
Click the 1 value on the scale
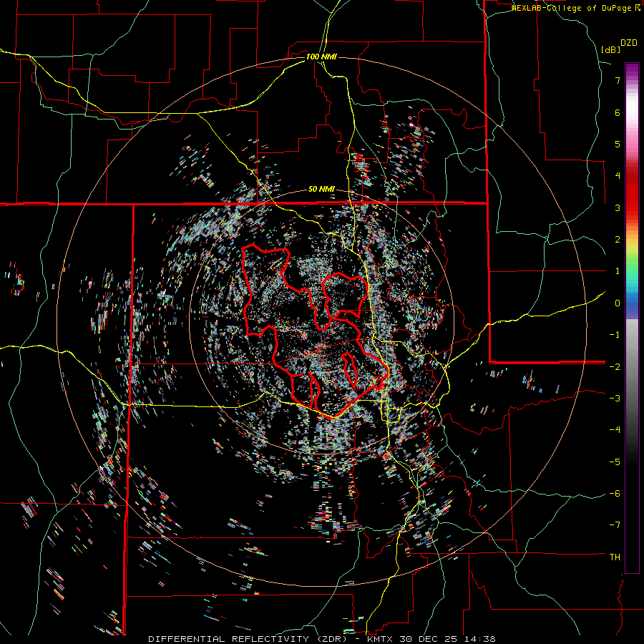click(x=618, y=271)
